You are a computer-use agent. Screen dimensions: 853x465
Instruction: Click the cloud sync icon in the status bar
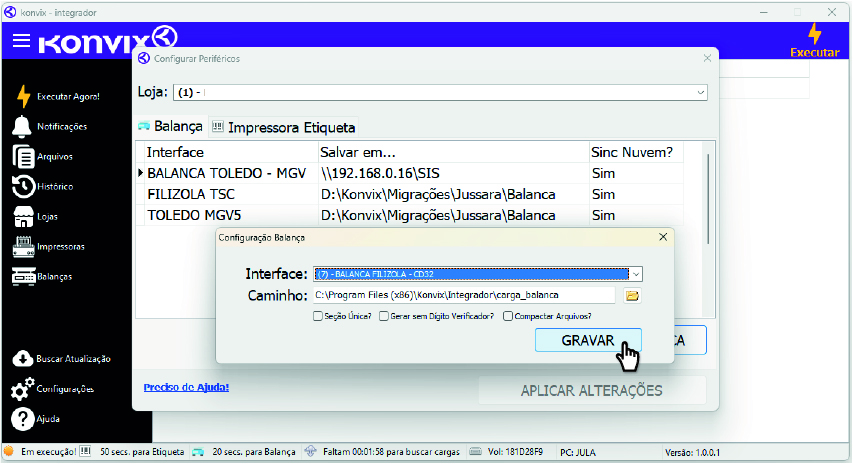pos(310,451)
